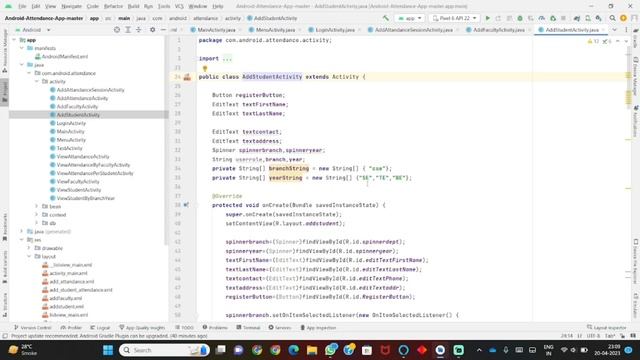Click the orange user account avatar icon
This screenshot has width=640, height=360.
coord(623,18)
